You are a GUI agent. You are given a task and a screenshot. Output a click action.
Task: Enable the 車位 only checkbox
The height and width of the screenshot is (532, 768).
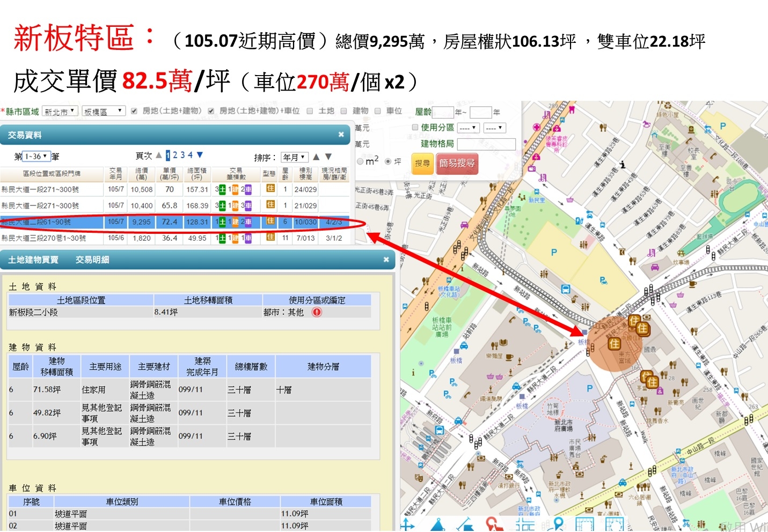[x=377, y=111]
